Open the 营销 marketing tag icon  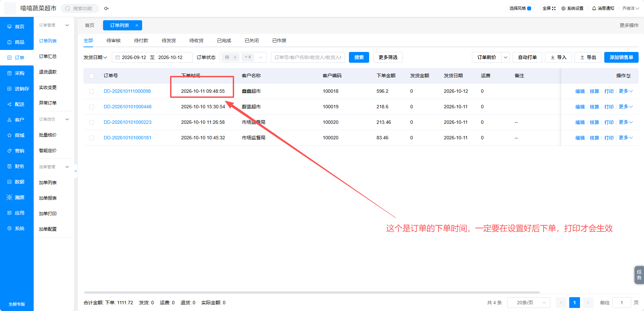pyautogui.click(x=9, y=151)
